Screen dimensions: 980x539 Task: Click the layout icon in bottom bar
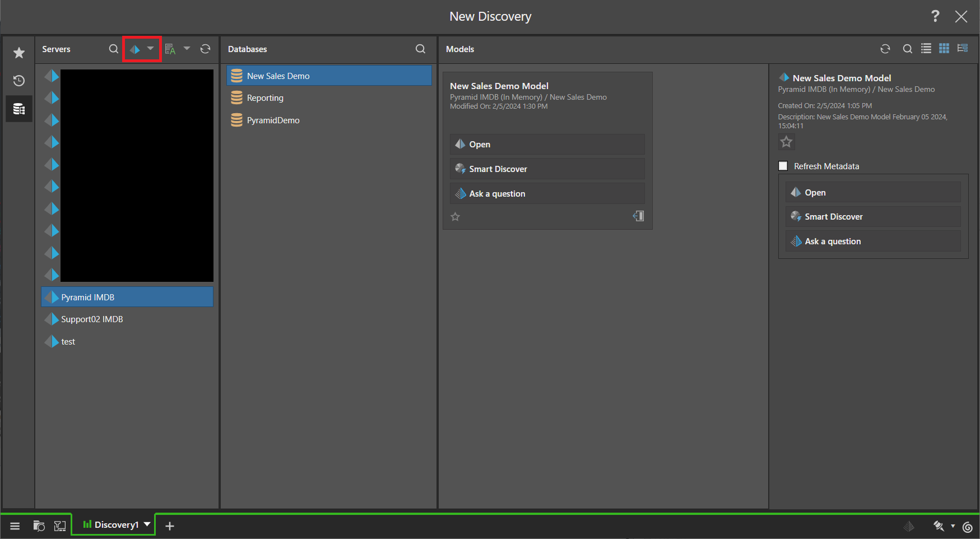60,526
